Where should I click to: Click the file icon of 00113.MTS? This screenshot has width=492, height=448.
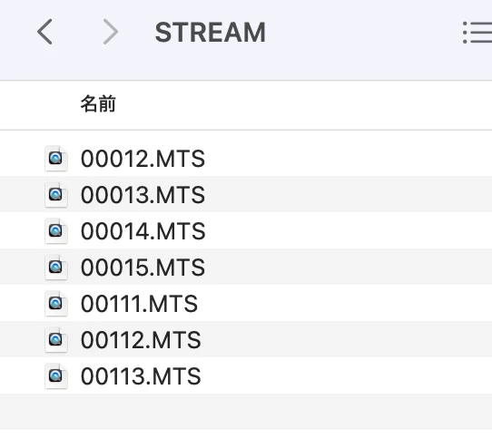tap(56, 375)
